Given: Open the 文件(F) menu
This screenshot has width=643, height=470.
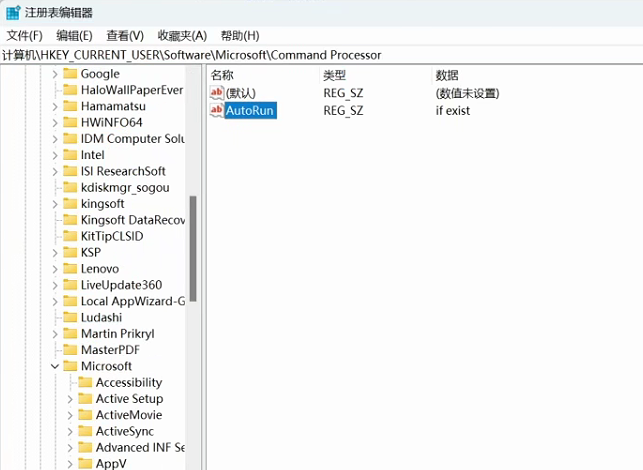Looking at the screenshot, I should pos(25,36).
